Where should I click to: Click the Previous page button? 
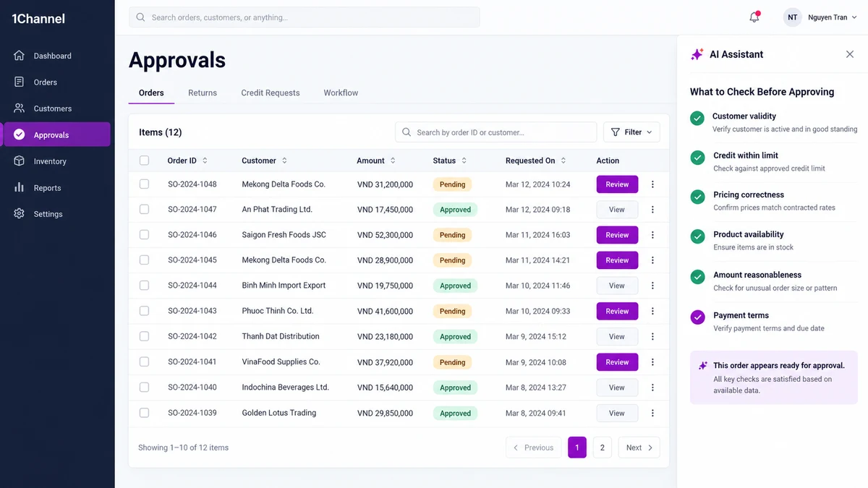534,448
